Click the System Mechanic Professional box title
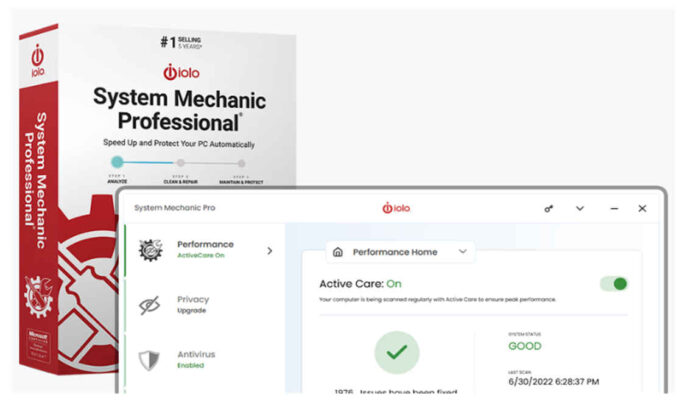The image size is (696, 406). click(179, 110)
